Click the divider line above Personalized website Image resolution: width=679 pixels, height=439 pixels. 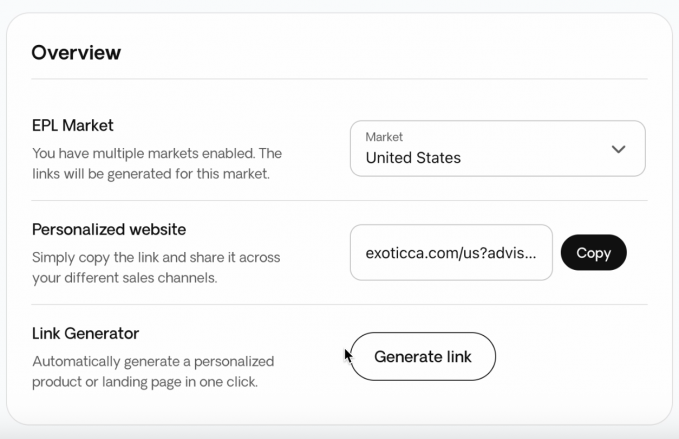pyautogui.click(x=339, y=201)
